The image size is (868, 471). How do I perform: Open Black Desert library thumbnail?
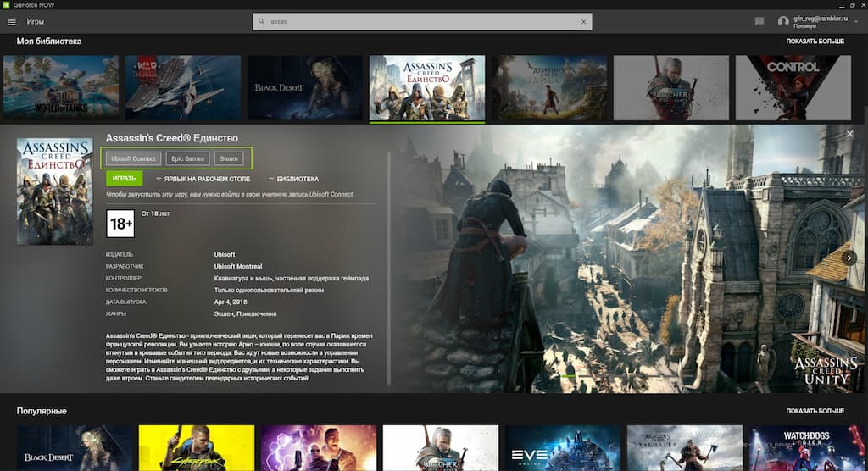[x=305, y=87]
